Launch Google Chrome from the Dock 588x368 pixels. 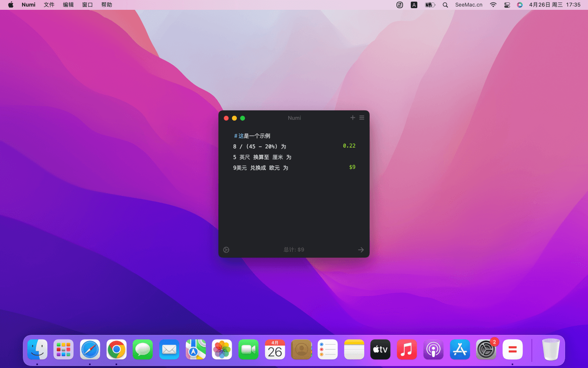(x=116, y=350)
